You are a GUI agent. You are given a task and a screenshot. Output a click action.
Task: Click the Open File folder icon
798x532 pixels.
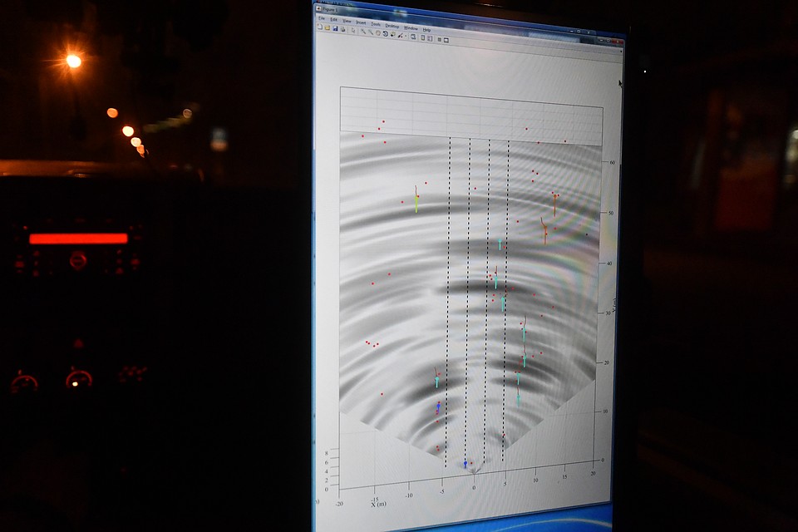(328, 27)
